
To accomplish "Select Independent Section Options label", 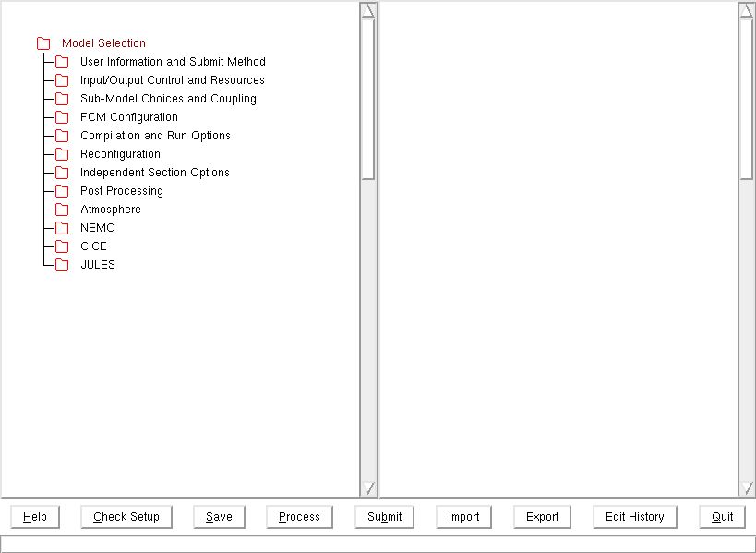I will (x=155, y=173).
